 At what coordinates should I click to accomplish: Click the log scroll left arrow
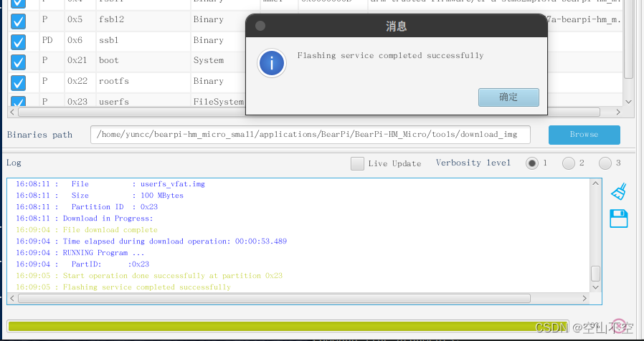[12, 298]
